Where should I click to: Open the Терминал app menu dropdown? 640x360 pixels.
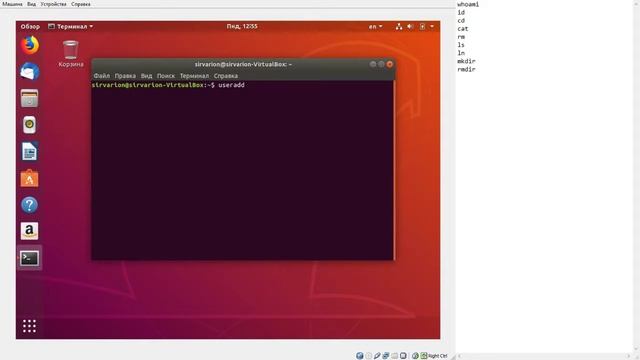click(x=71, y=27)
